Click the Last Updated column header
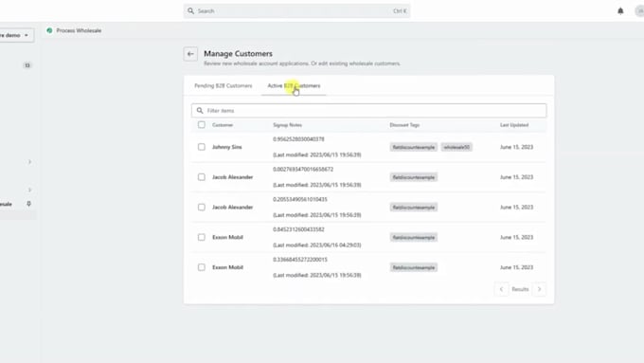 514,125
